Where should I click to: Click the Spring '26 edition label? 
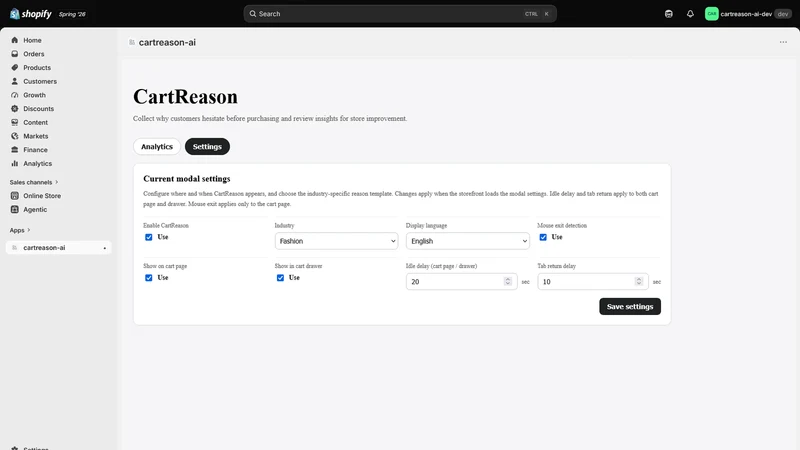tap(72, 14)
